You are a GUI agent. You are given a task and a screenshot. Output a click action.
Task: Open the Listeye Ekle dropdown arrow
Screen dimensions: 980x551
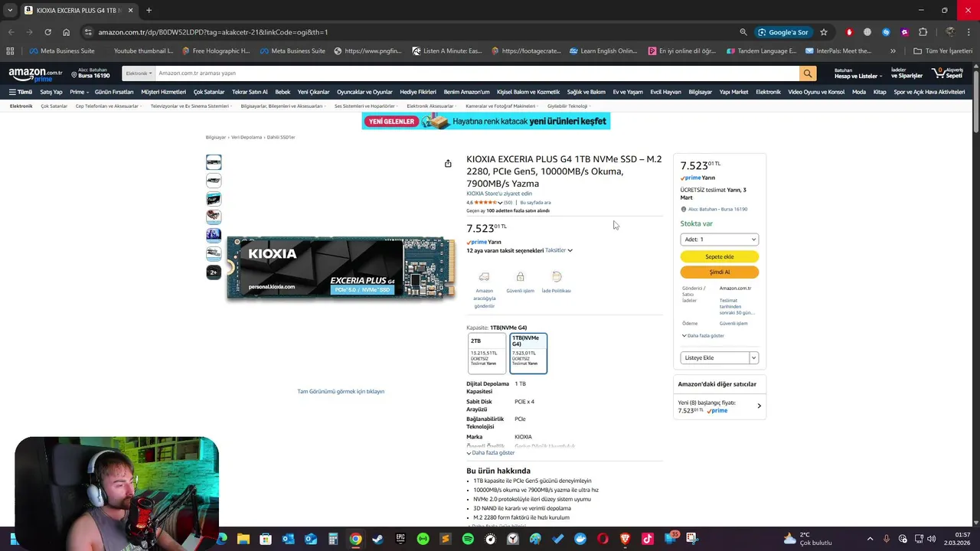click(x=753, y=358)
